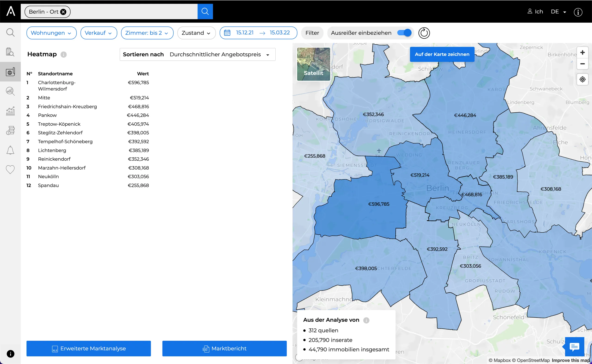Open the Zimmer: bis 2 dropdown
Screen dimensions: 592x364
pyautogui.click(x=147, y=33)
